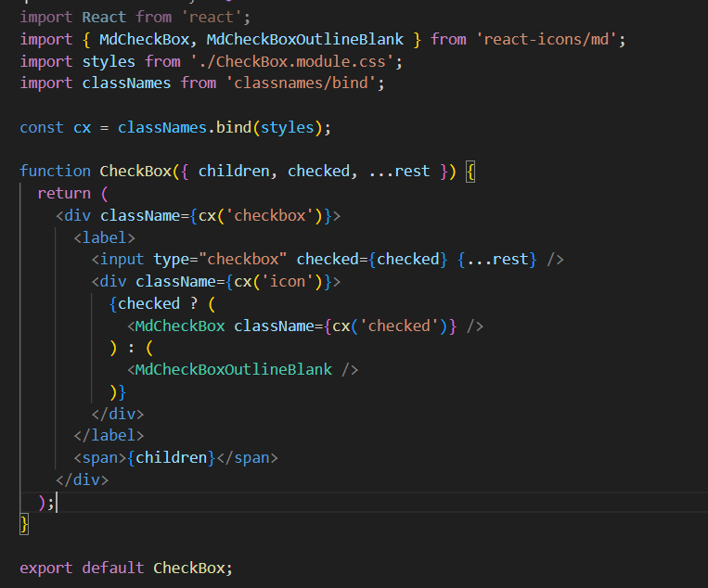Click the return keyword

tap(64, 193)
